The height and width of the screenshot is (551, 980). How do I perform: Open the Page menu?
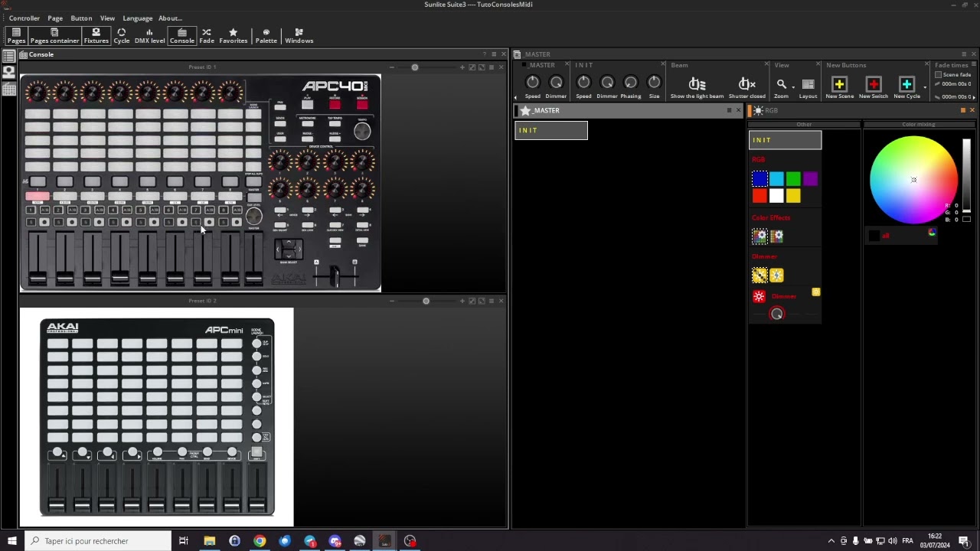point(55,18)
